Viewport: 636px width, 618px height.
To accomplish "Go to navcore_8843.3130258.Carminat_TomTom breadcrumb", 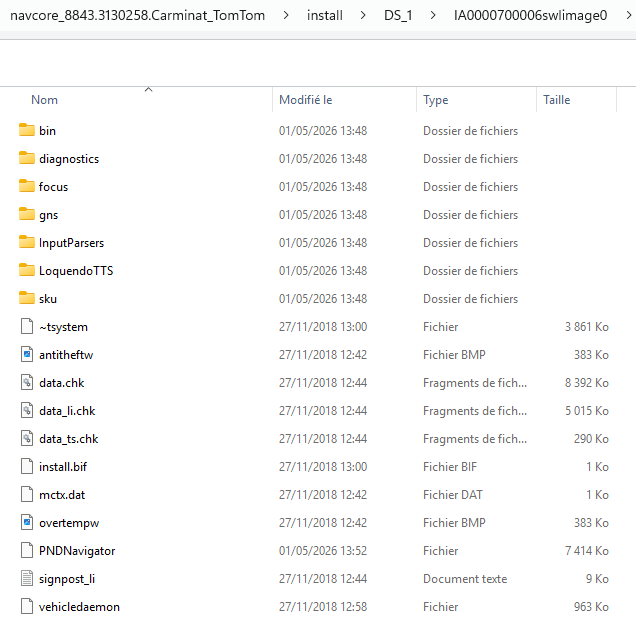I will [x=138, y=15].
